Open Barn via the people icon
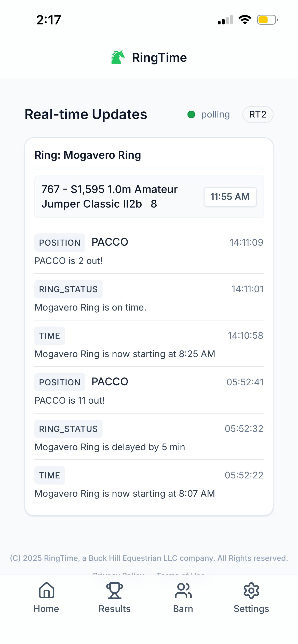This screenshot has width=298, height=644. [183, 590]
